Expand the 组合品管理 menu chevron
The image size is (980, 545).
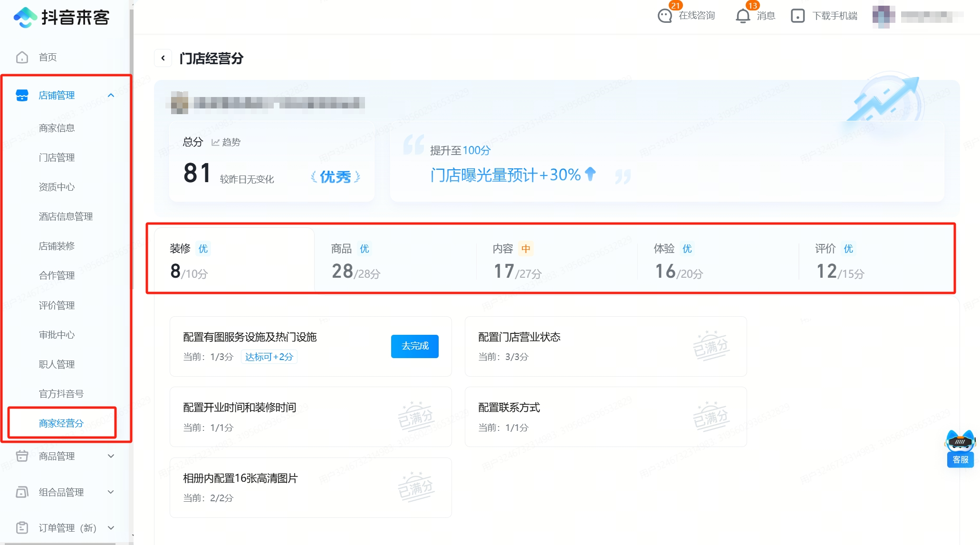pos(111,492)
